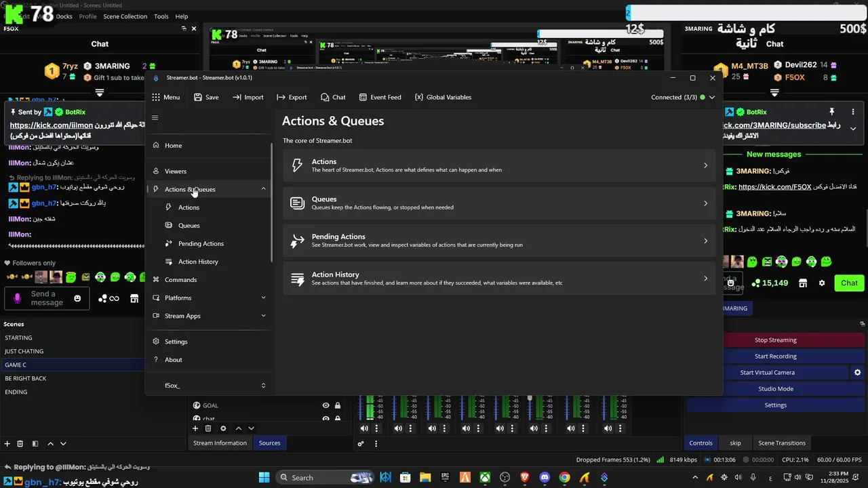Open the Queues card in main panel
This screenshot has width=868, height=488.
[499, 203]
